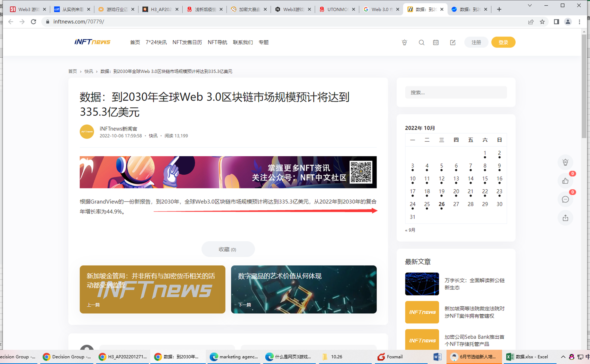590x364 pixels.
Task: Open the Chrome profile avatar
Action: coord(568,21)
